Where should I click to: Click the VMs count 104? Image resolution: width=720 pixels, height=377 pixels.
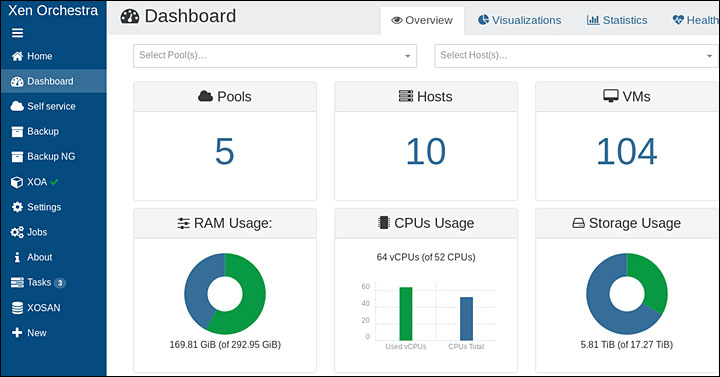click(626, 152)
